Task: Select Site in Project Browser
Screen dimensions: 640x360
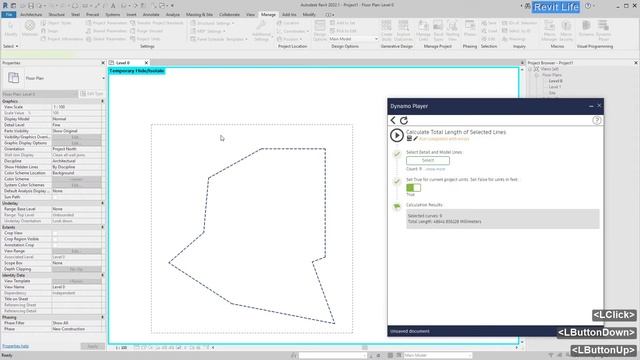Action: pyautogui.click(x=552, y=93)
